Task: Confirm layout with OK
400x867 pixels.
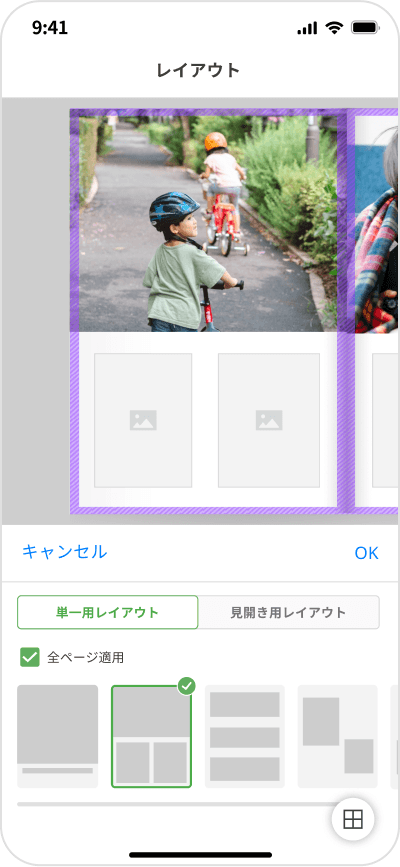Action: (367, 553)
